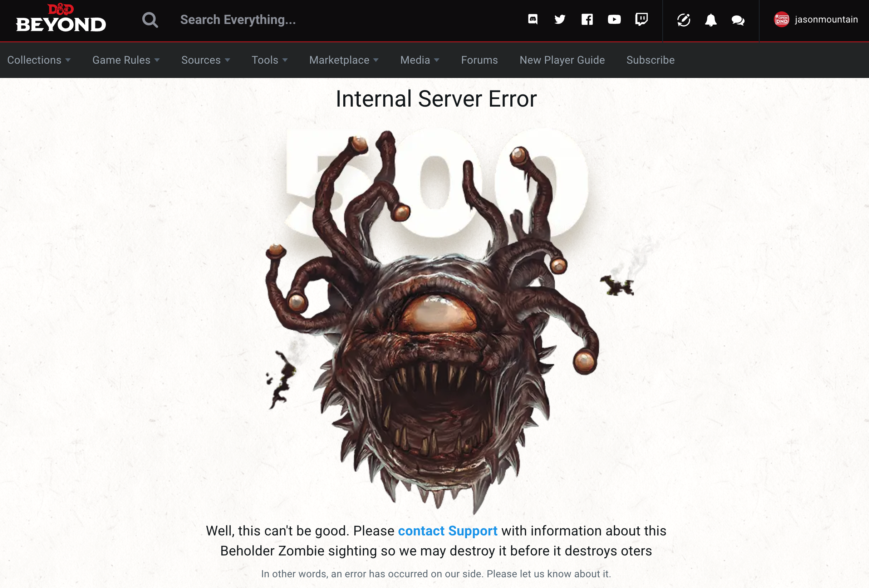The width and height of the screenshot is (869, 588).
Task: Expand the Game Rules dropdown arrow
Action: (x=157, y=60)
